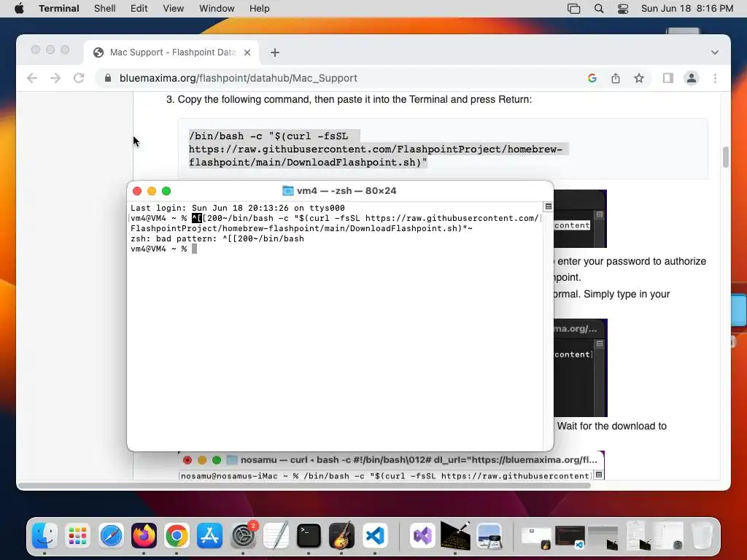Open a new browser tab
Image resolution: width=747 pixels, height=560 pixels.
coord(275,52)
